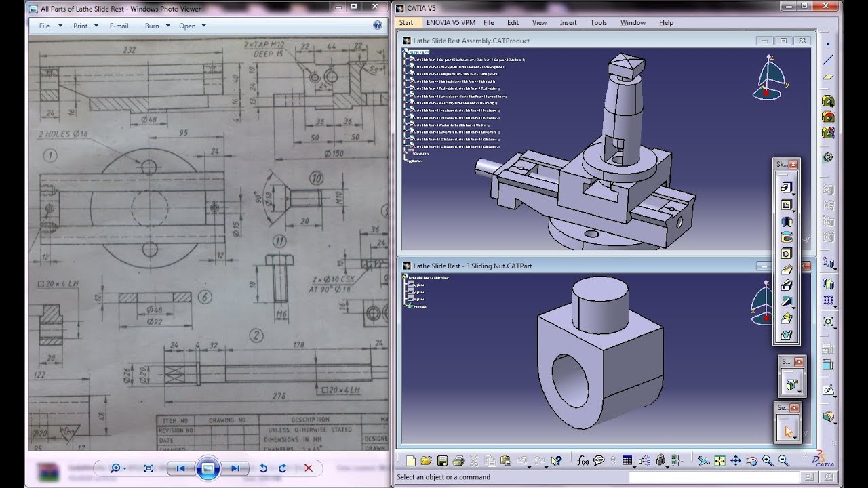The height and width of the screenshot is (488, 868).
Task: Save the CATIA document with floppy icon
Action: pos(442,461)
